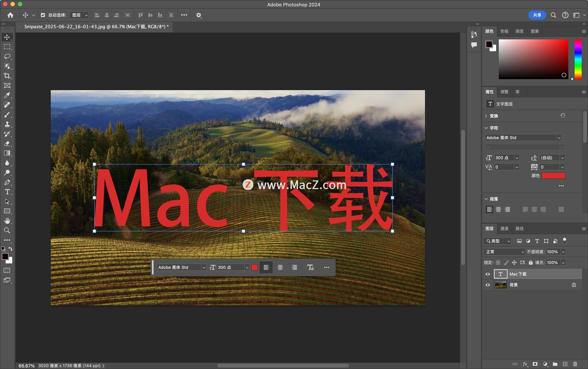Toggle lock all layer attributes
Image resolution: width=588 pixels, height=369 pixels.
(x=531, y=262)
